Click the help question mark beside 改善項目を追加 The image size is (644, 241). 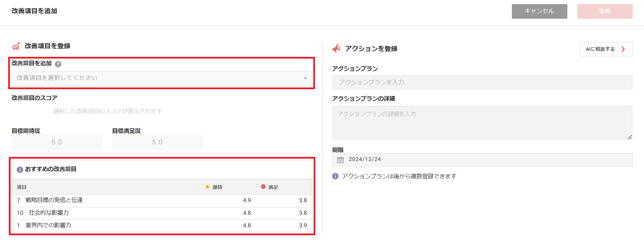(x=58, y=64)
